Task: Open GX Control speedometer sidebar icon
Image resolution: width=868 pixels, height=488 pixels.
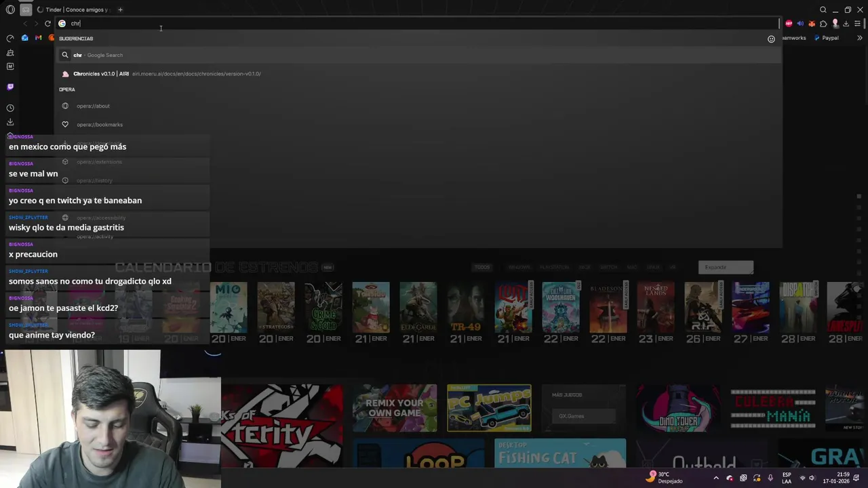Action: coord(10,38)
